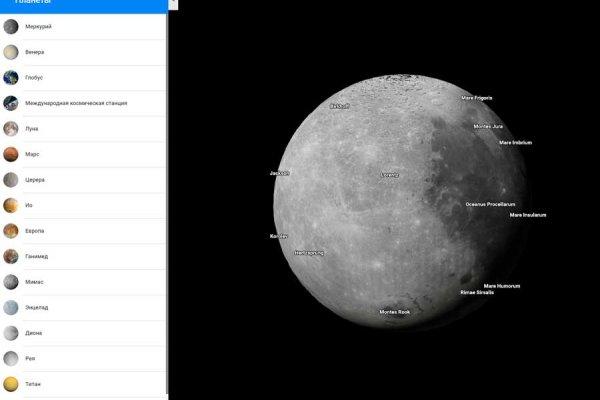The image size is (600, 400).
Task: Click the Oceanus Procellarum label
Action: coord(490,204)
